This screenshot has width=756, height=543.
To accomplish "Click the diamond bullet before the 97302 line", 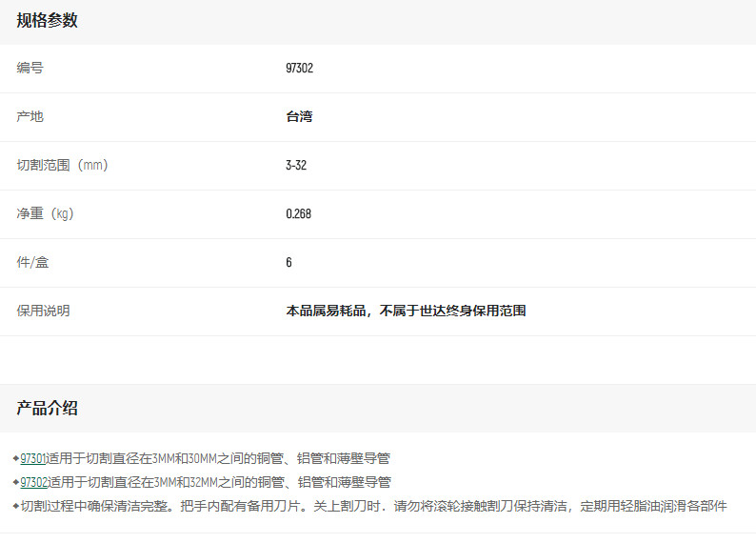I will [15, 482].
